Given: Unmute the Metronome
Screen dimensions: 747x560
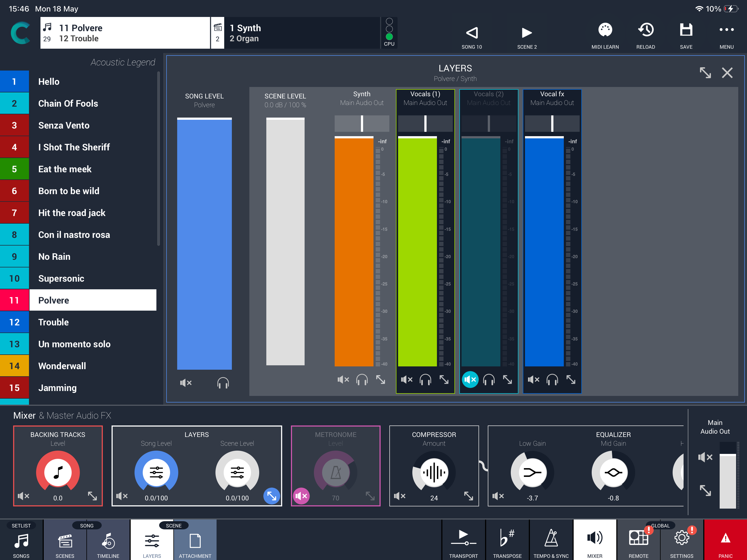Looking at the screenshot, I should (x=301, y=496).
